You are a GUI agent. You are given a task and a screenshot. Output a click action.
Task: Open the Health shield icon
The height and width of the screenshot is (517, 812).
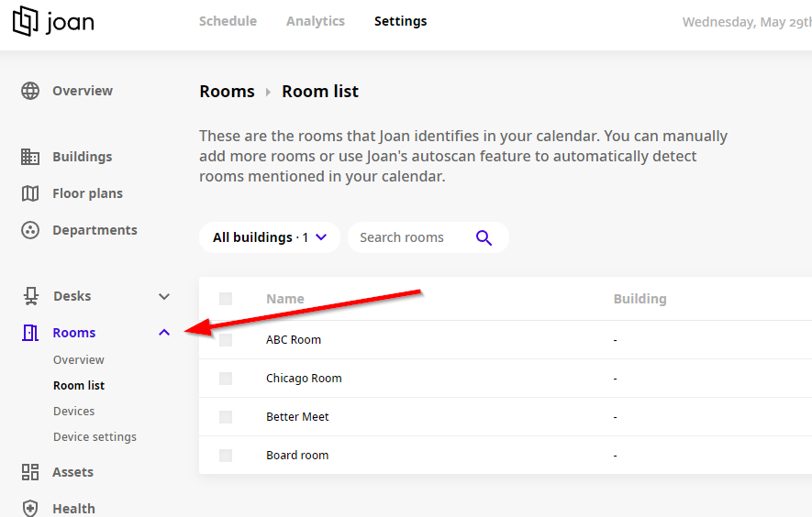[x=30, y=508]
